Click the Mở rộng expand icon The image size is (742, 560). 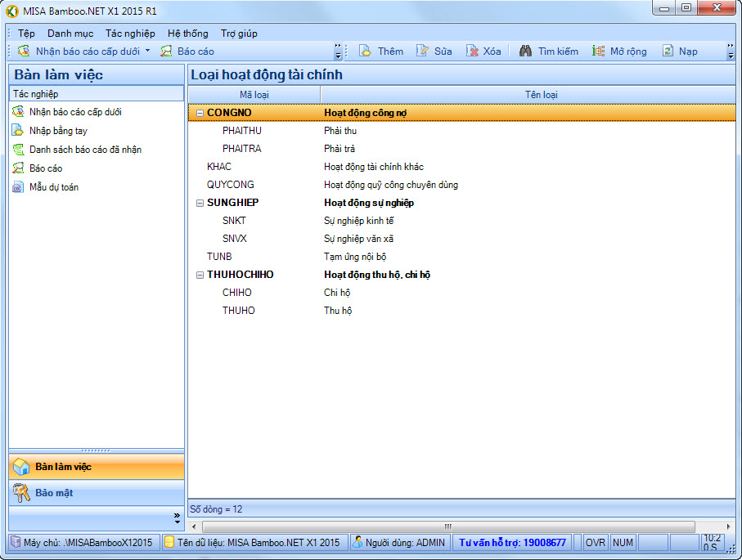point(598,51)
